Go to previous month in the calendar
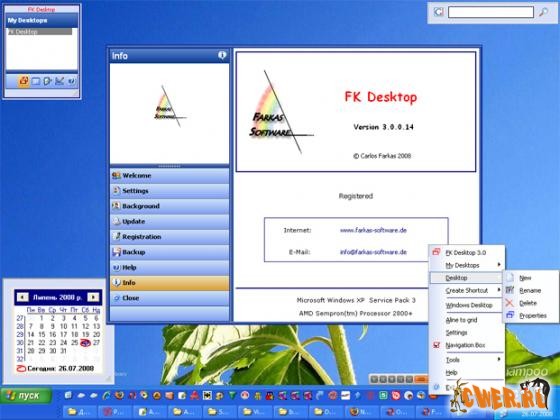The width and height of the screenshot is (560, 420). click(x=22, y=297)
